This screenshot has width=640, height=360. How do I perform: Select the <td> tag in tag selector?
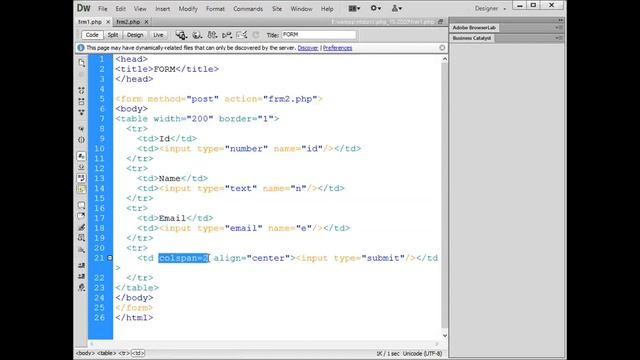tap(138, 353)
